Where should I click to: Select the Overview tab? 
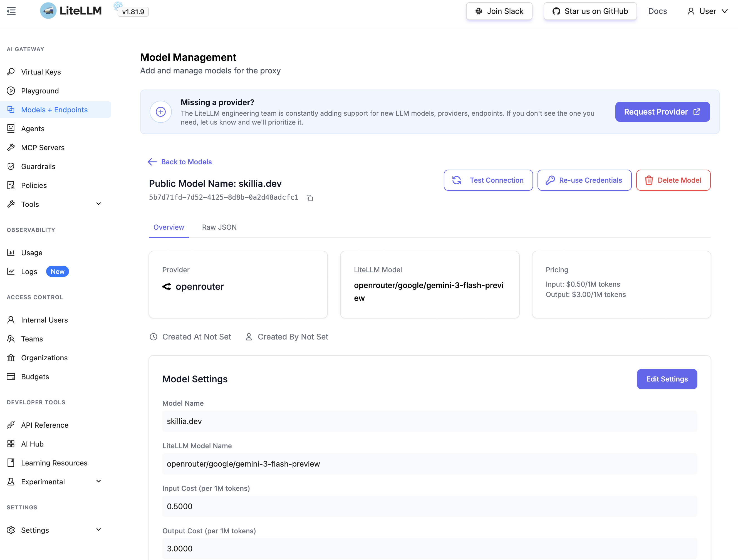[x=169, y=227]
